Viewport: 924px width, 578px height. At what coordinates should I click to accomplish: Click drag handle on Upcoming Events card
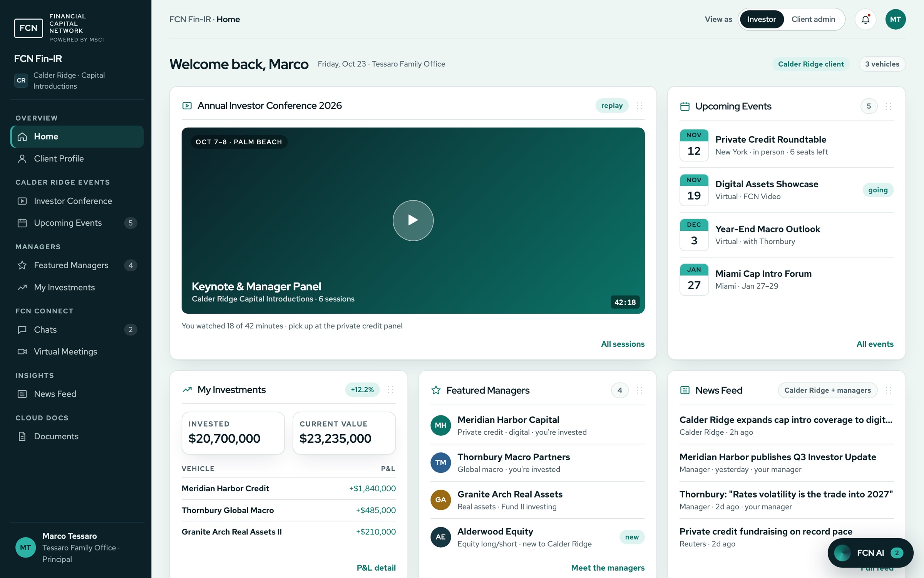[888, 106]
